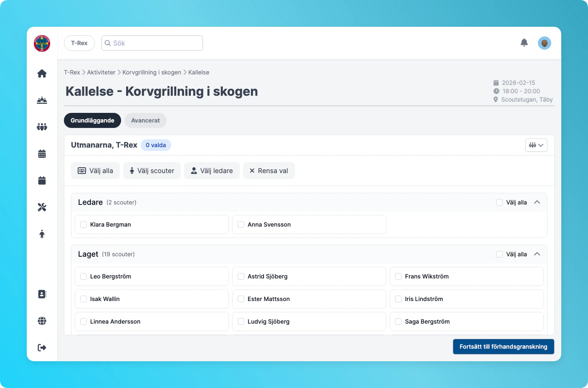Screen dimensions: 588x388
Task: Open the tools (wrench) sidebar icon
Action: 42,207
